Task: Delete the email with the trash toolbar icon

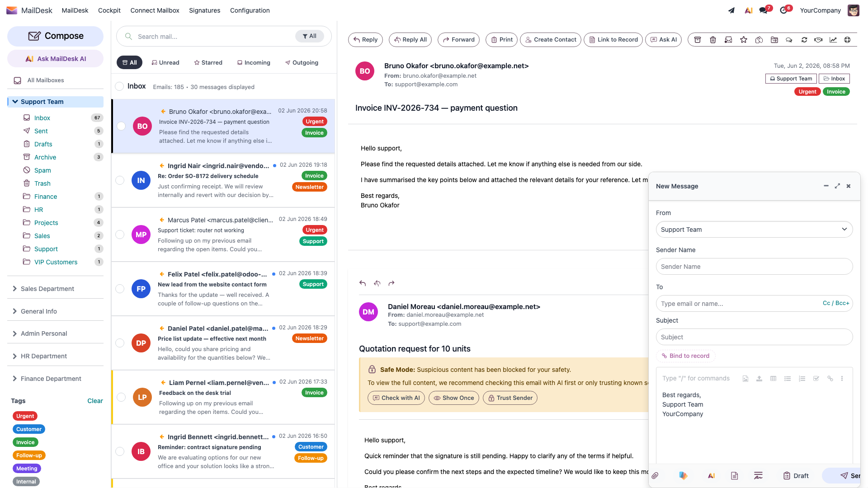Action: coord(713,40)
